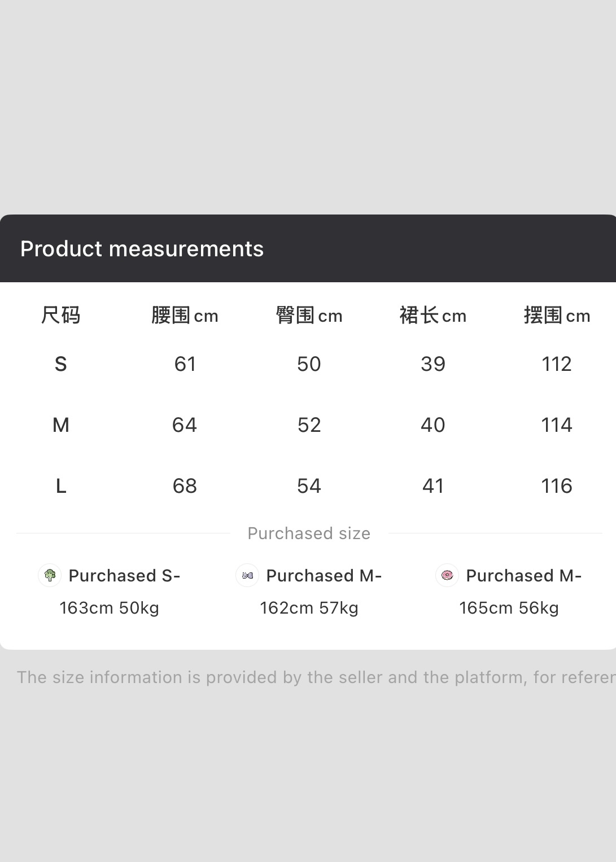Click the Purchased size divider label
This screenshot has height=862, width=616.
[309, 533]
